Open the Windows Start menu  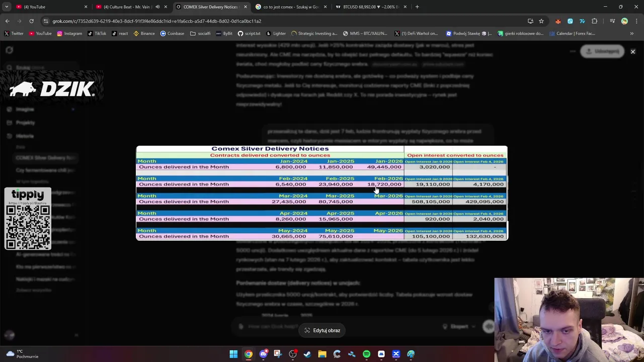233,354
